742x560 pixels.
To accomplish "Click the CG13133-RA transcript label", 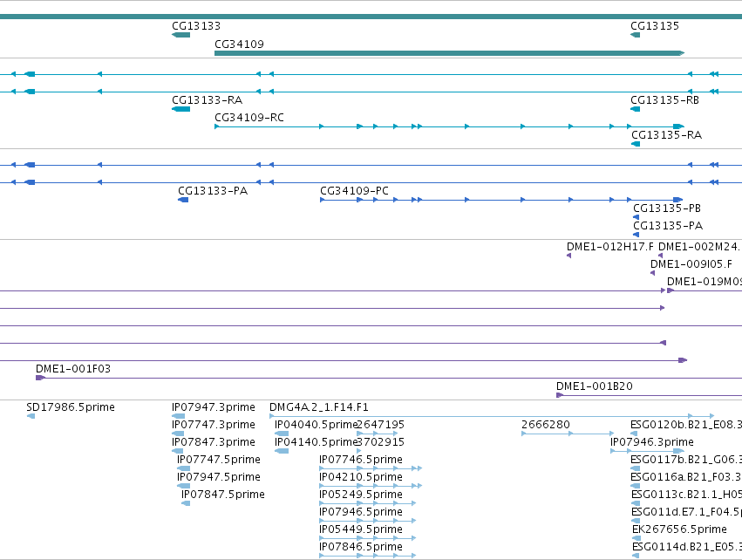I will tap(207, 100).
